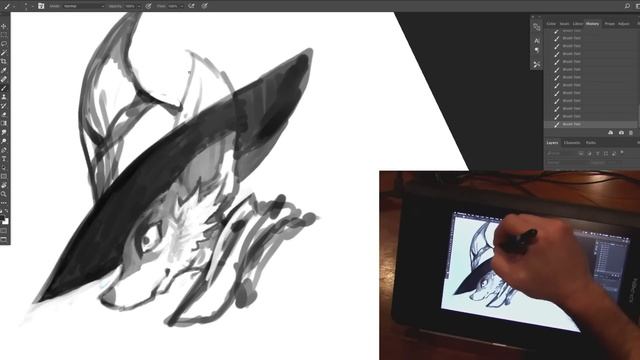Toggle shape layers filter in Layers panel
640x360 pixels.
pos(606,153)
